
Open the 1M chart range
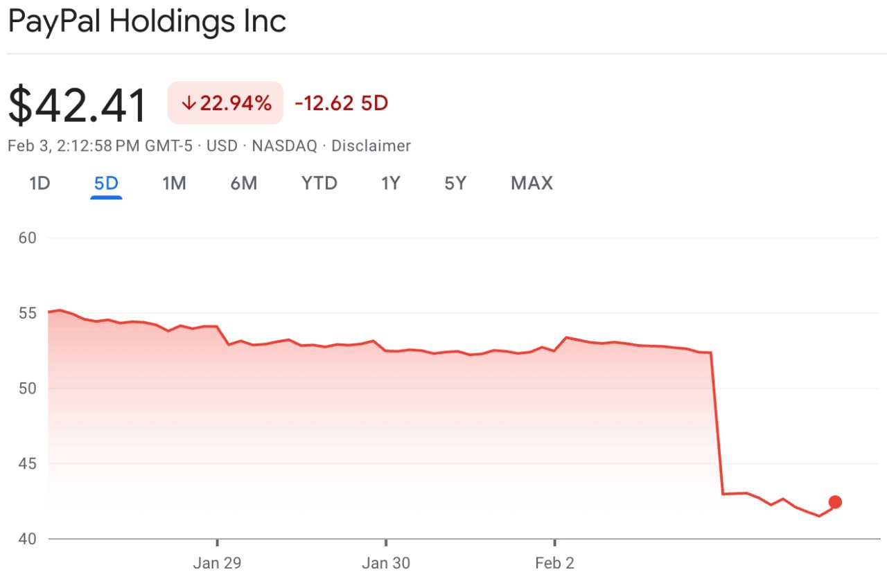174,184
